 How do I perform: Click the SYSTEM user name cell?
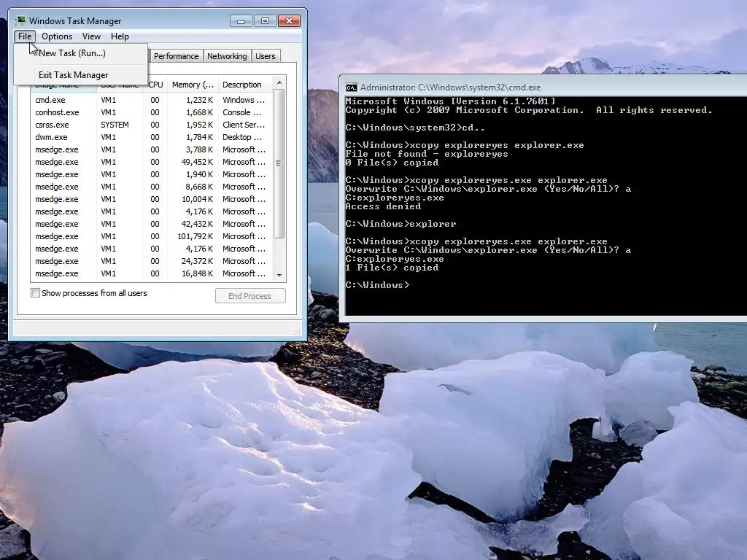(115, 125)
